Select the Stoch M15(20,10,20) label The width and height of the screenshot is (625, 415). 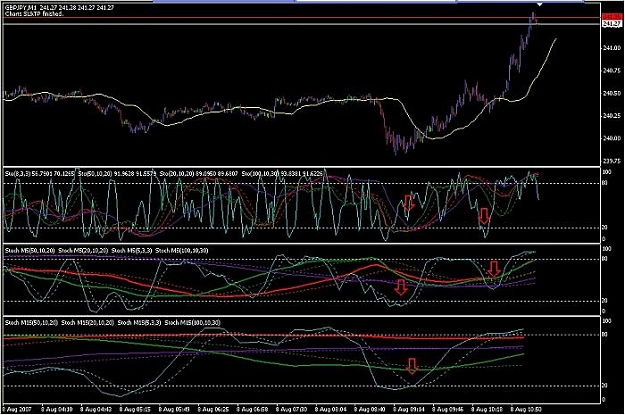(x=88, y=323)
